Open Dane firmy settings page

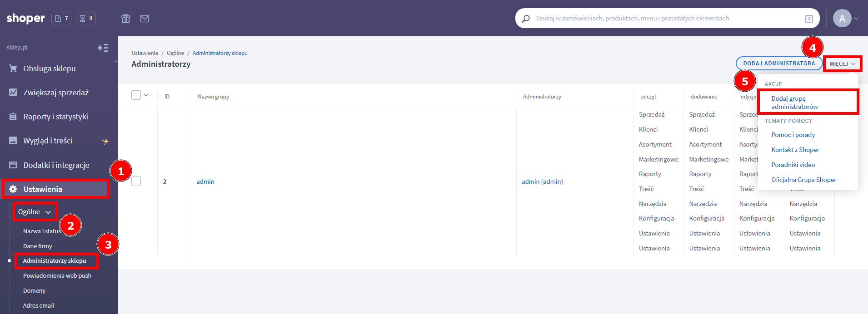point(38,246)
